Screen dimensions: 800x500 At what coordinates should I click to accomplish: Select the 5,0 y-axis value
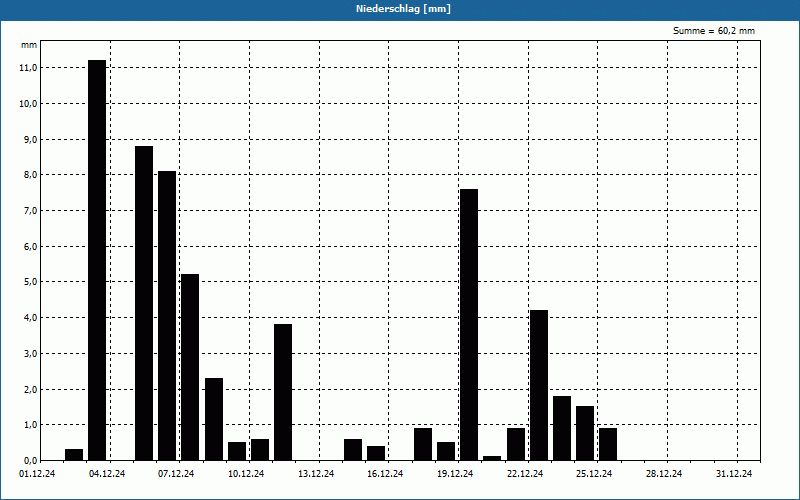point(30,282)
